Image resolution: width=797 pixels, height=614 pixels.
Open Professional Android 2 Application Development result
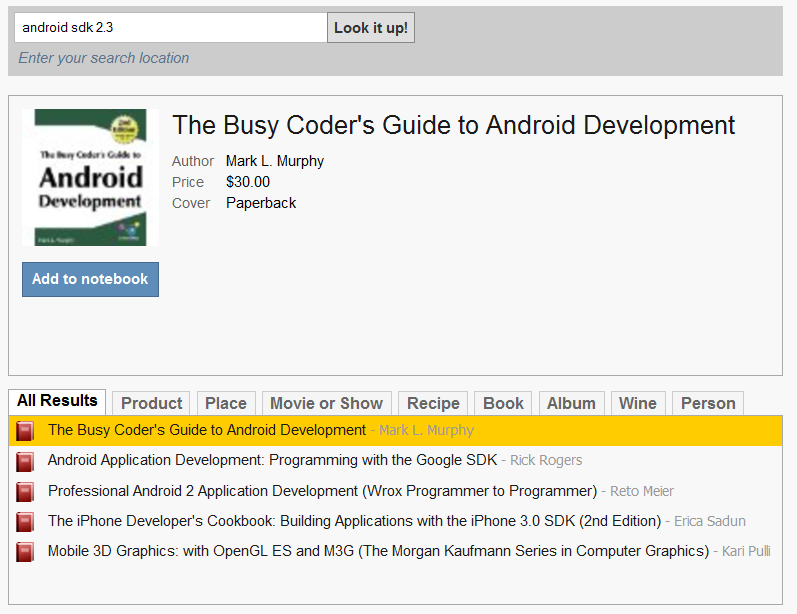395,491
